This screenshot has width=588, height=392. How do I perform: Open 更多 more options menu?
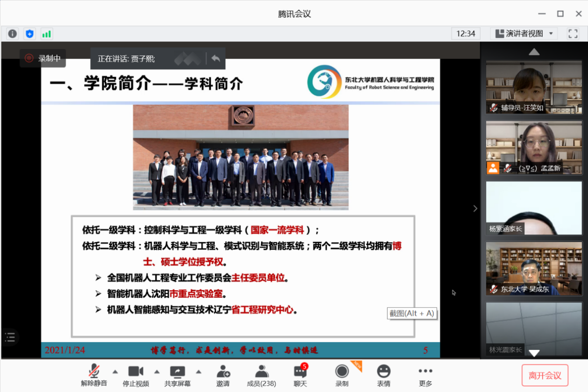[425, 376]
